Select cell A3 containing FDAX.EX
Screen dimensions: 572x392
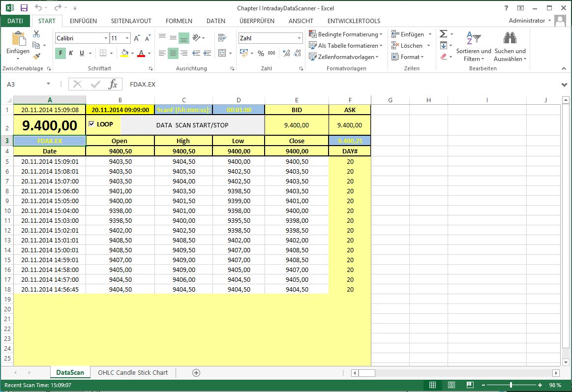pyautogui.click(x=50, y=141)
